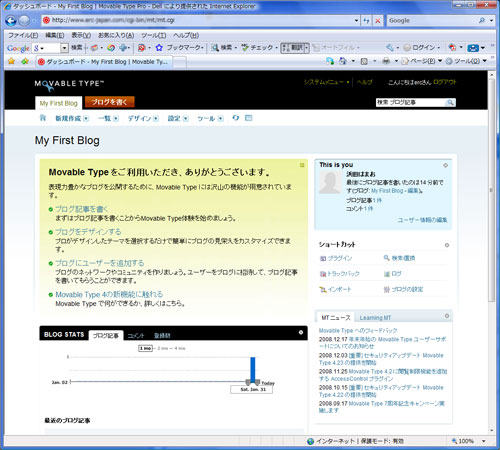Open the システムメニュー dropdown

pos(326,82)
